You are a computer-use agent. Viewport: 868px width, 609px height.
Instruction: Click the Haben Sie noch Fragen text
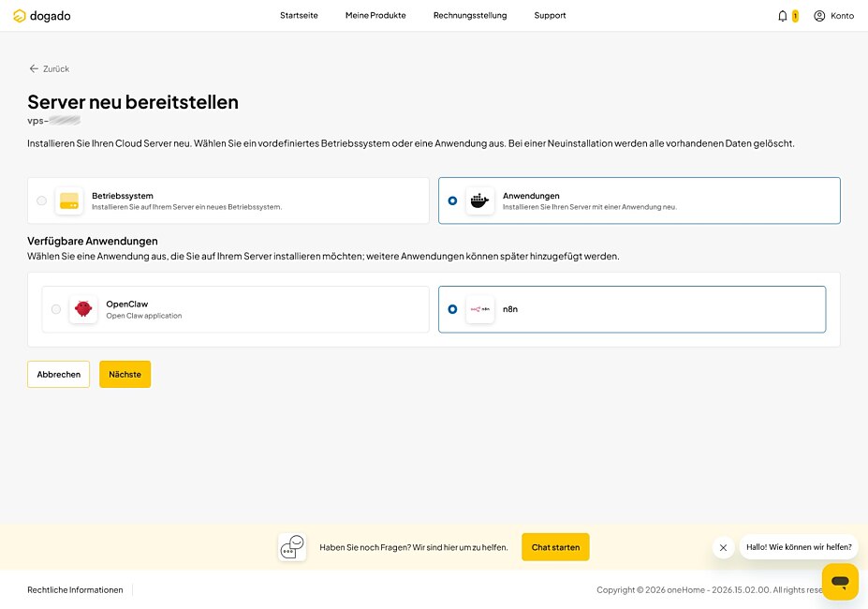(x=414, y=547)
